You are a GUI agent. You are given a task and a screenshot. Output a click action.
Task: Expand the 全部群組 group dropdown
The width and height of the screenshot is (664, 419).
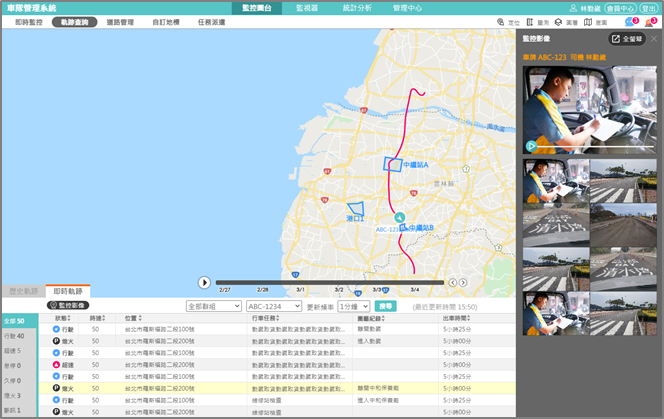click(213, 305)
